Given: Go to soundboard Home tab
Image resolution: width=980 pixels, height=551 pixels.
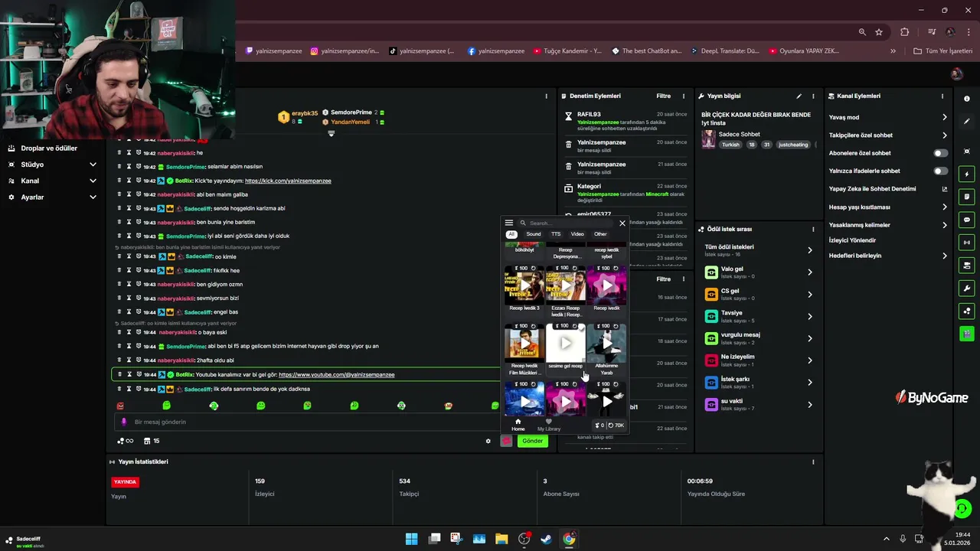Looking at the screenshot, I should click(x=518, y=425).
